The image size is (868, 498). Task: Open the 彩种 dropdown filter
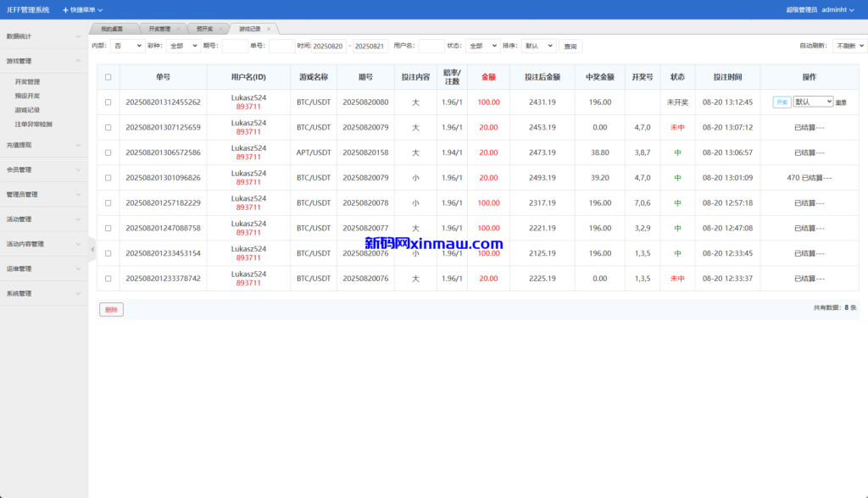coord(183,46)
